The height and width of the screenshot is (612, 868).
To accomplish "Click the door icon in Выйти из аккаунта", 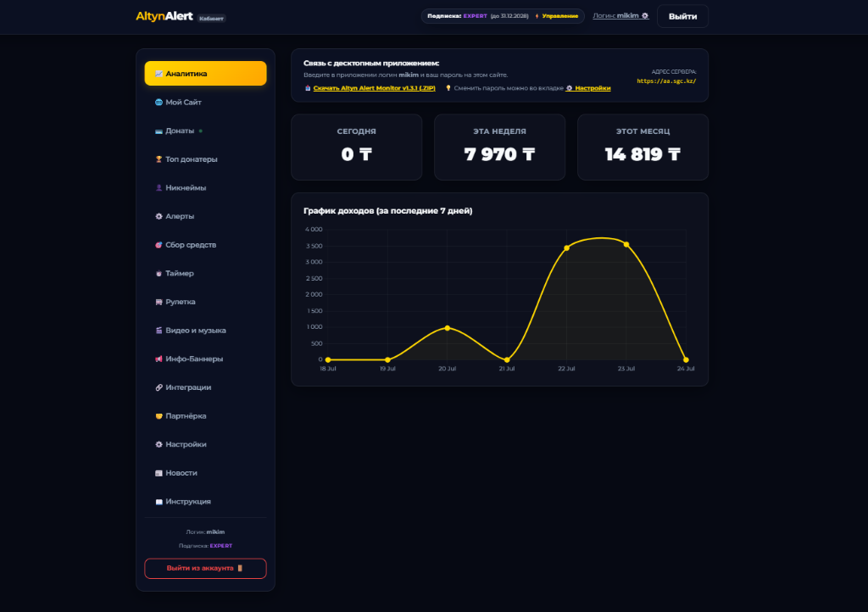I will point(240,568).
